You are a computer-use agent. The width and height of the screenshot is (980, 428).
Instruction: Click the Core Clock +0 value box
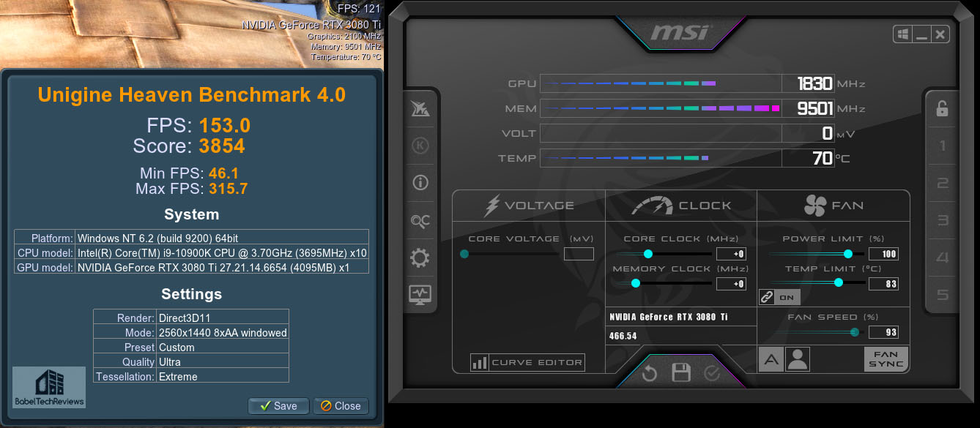pos(731,254)
